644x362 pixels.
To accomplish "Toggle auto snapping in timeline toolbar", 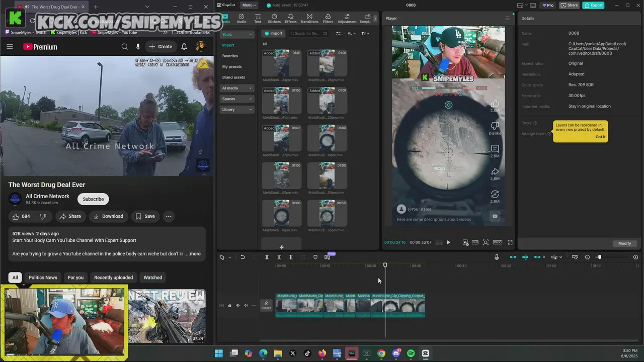I will click(525, 257).
